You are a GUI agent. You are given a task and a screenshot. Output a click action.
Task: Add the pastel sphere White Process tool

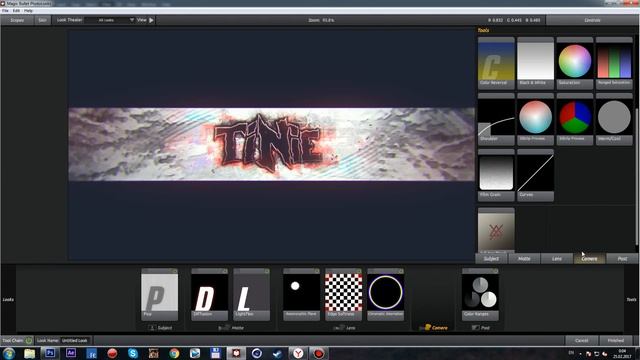tap(535, 119)
